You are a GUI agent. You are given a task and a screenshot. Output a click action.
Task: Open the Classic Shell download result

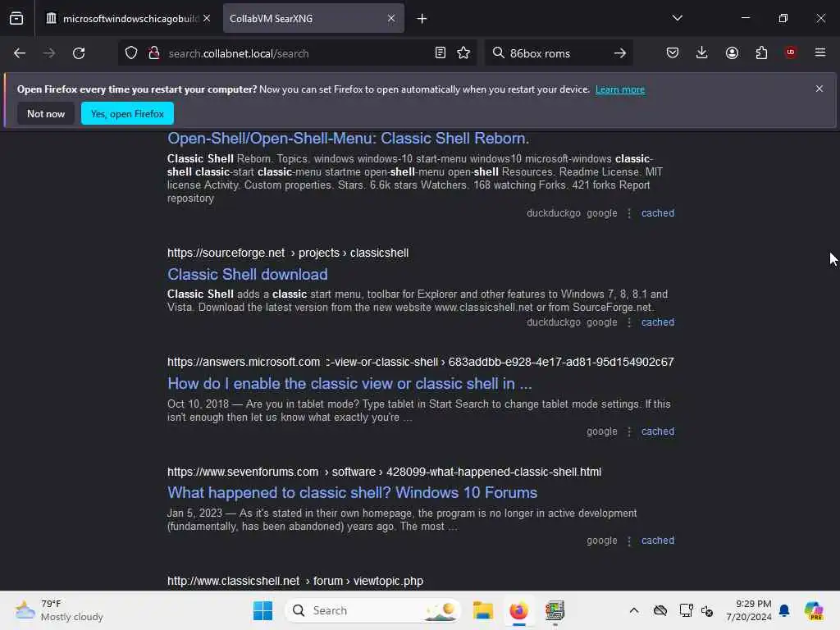(x=248, y=274)
